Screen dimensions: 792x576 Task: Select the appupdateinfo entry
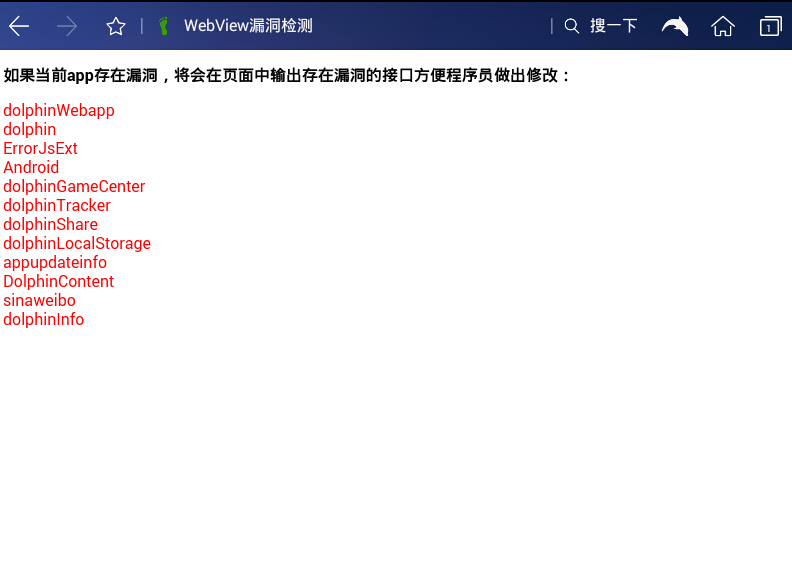55,263
